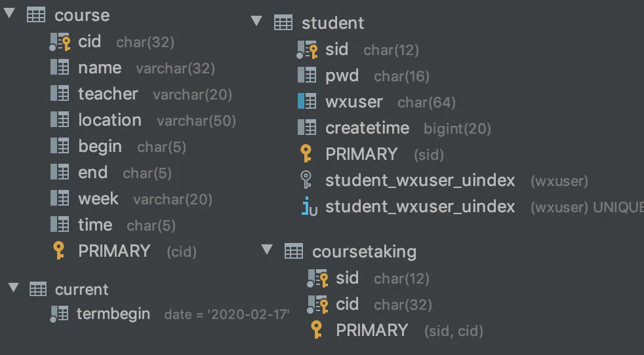Collapse the current table disclosure triangle
The width and height of the screenshot is (644, 355).
(x=13, y=288)
